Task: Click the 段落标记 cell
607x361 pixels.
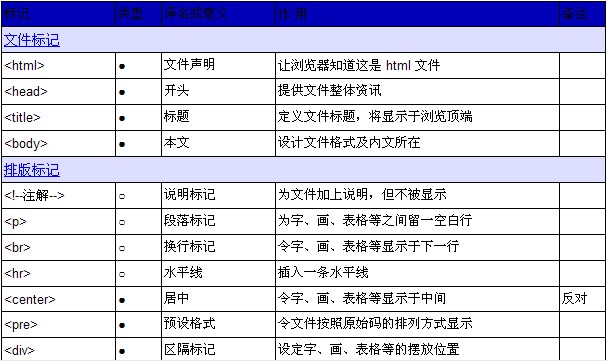Action: 218,221
